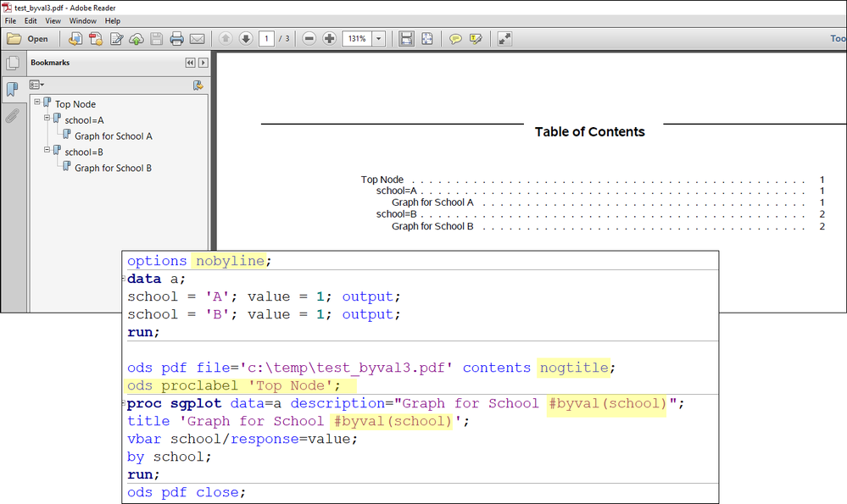
Task: Click the Tools pane link at right
Action: coord(839,38)
